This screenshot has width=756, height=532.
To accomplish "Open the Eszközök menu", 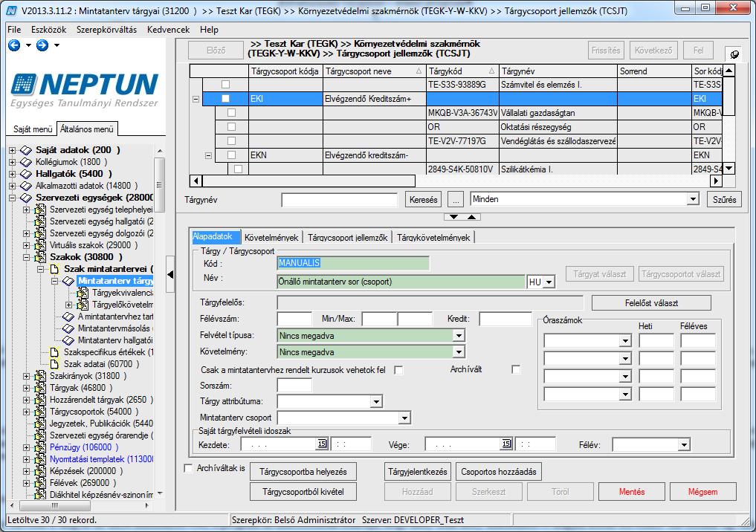I will (x=49, y=30).
